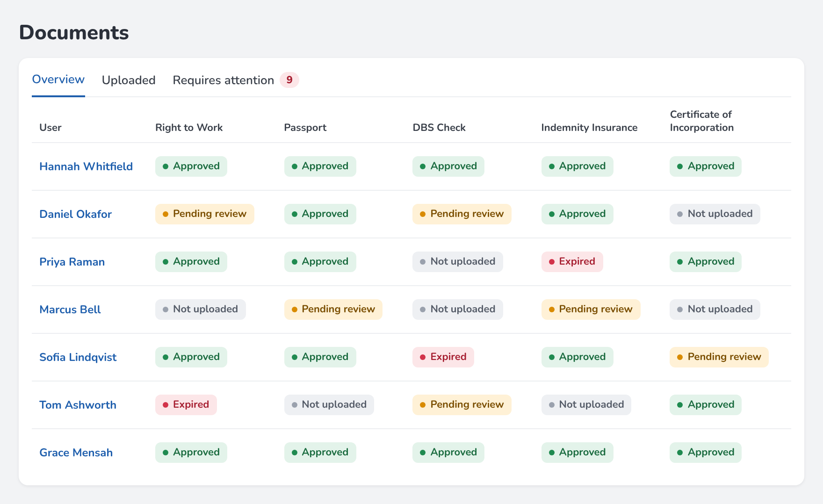Click Marcus Bell's DBS Check Not uploaded badge

click(458, 310)
